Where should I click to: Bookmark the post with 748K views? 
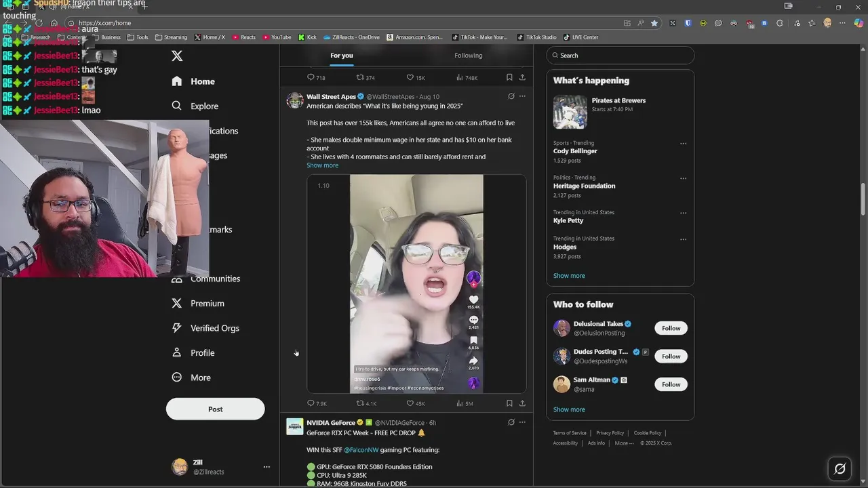509,77
